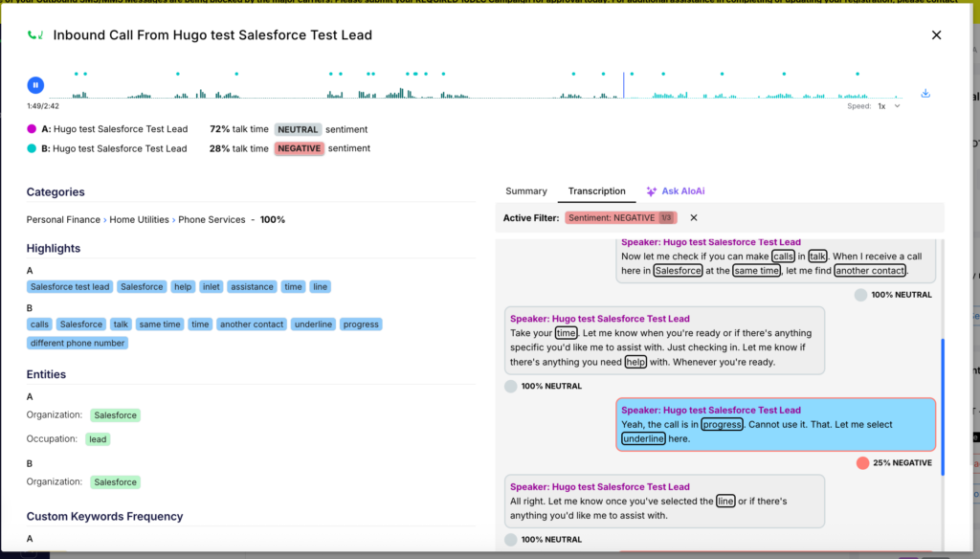The width and height of the screenshot is (980, 559).
Task: Click the green inbound call phone icon
Action: (35, 35)
